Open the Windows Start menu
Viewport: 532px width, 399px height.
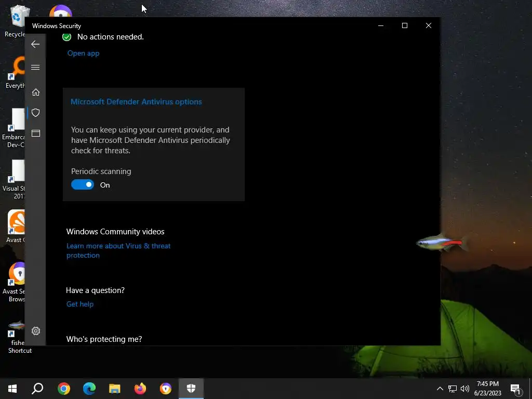pyautogui.click(x=12, y=389)
